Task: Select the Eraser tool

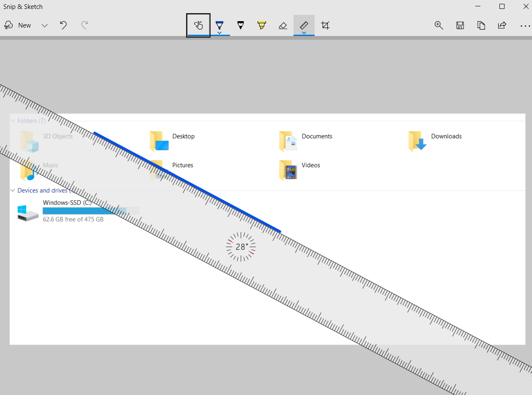Action: 283,25
